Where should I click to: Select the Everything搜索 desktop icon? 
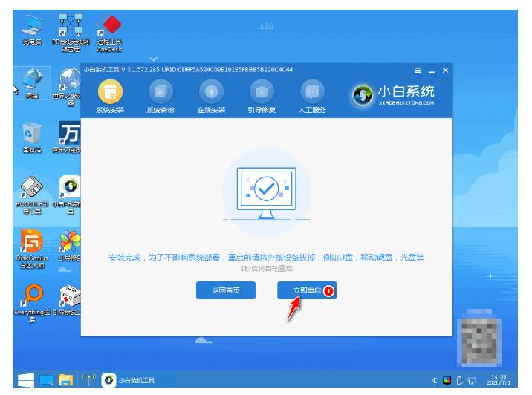coord(32,303)
